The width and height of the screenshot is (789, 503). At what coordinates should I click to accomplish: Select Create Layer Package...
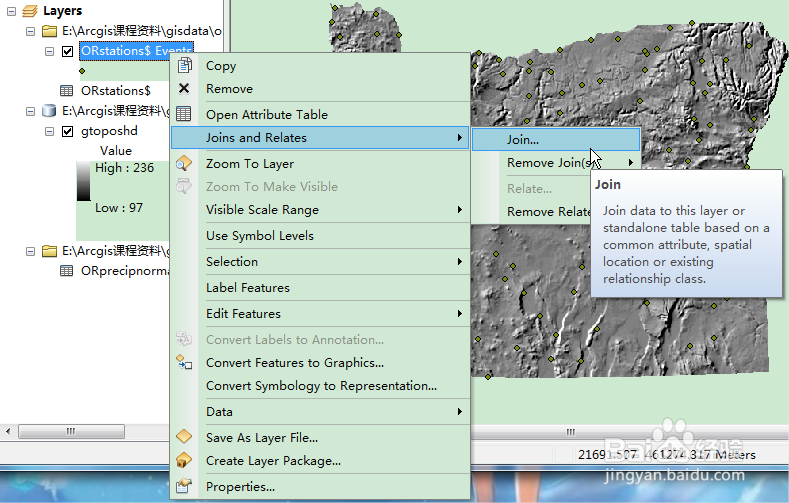(x=320, y=461)
